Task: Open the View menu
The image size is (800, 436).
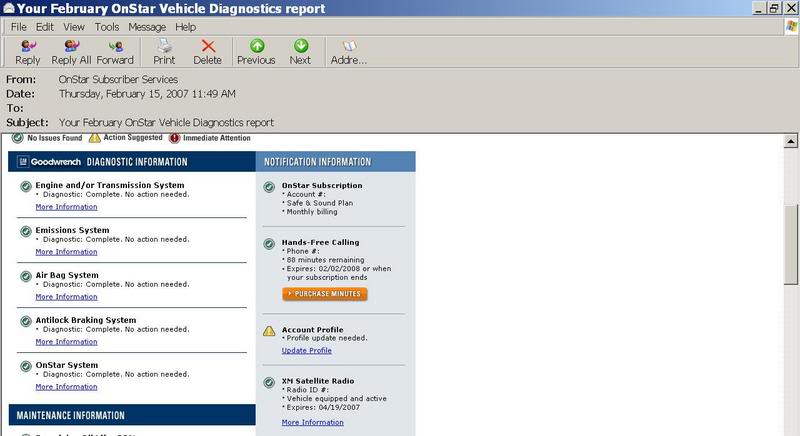Action: (x=73, y=27)
